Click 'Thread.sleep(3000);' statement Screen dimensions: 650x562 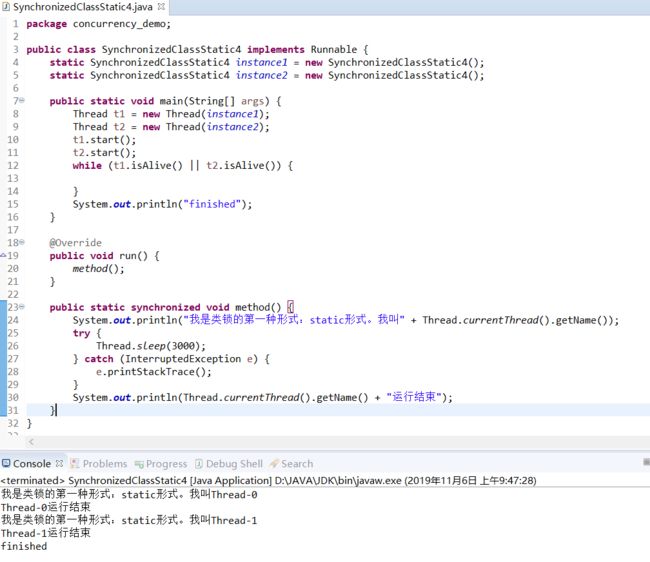[x=151, y=346]
